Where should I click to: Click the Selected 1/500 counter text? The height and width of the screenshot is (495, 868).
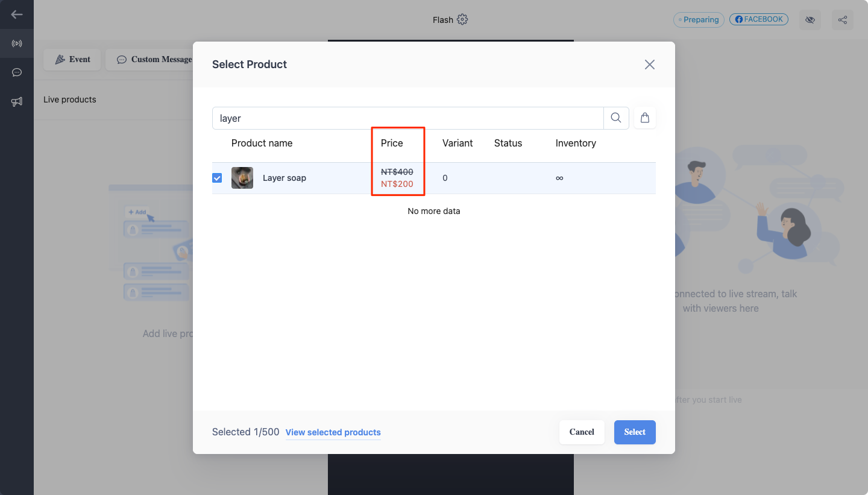coord(246,432)
